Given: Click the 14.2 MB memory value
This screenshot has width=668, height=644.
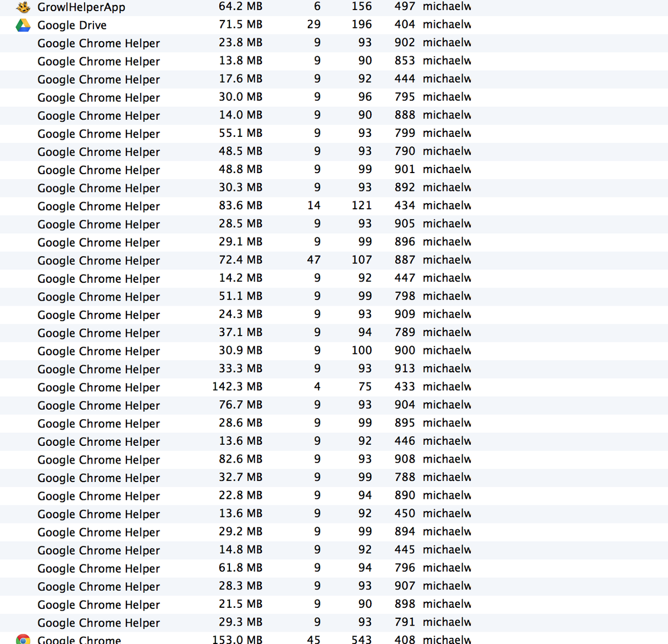Looking at the screenshot, I should [240, 278].
